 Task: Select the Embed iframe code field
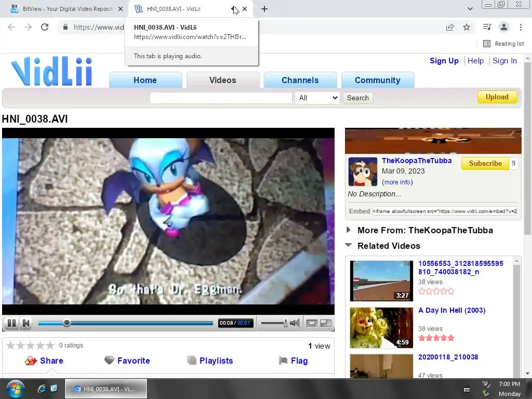[x=445, y=211]
